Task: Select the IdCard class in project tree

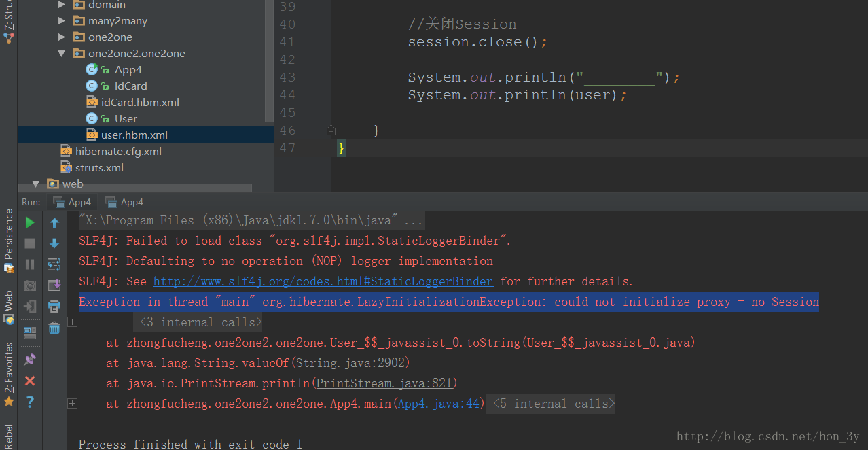Action: [x=130, y=86]
